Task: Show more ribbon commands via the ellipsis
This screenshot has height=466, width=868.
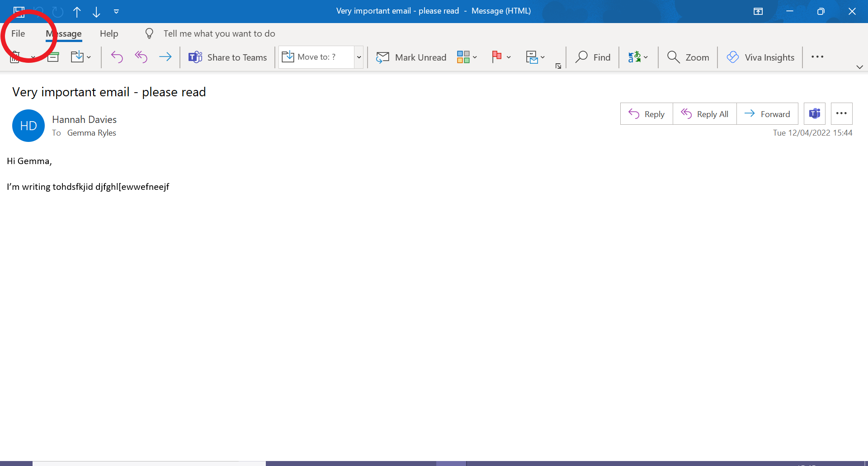Action: (x=817, y=57)
